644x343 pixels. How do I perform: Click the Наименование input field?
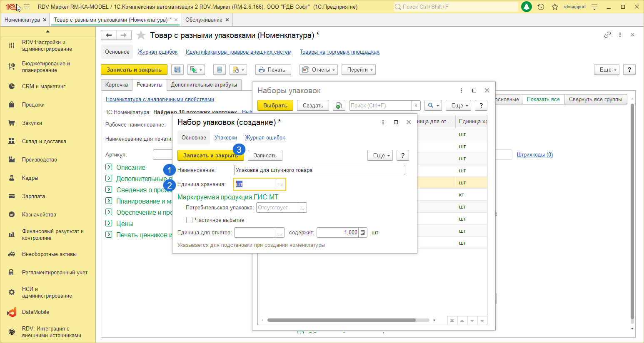pos(319,170)
